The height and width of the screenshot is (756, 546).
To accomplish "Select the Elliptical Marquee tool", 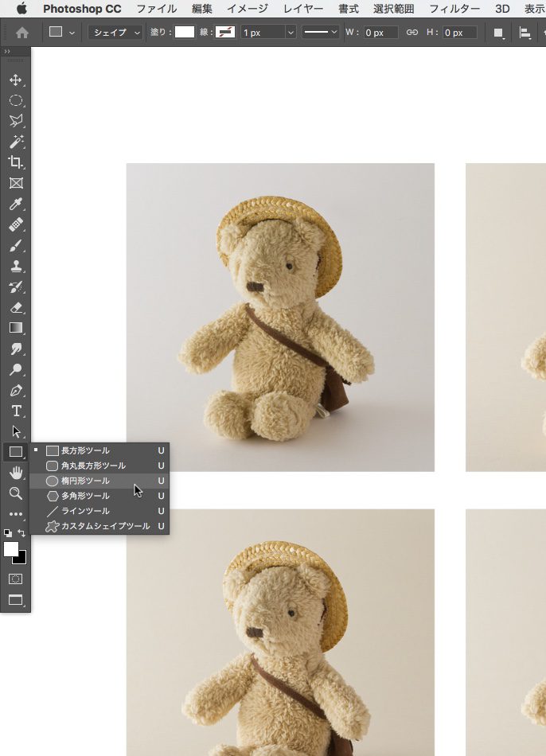I will (15, 100).
